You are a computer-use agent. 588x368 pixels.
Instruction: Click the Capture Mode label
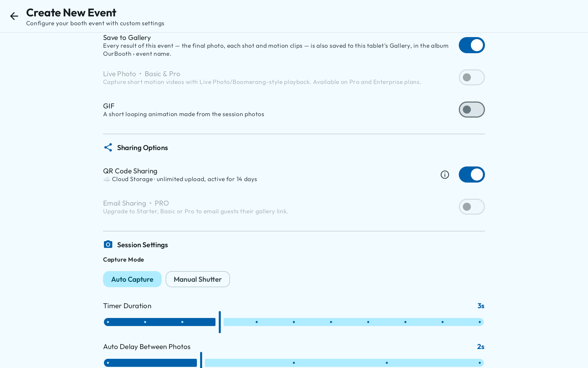point(123,260)
